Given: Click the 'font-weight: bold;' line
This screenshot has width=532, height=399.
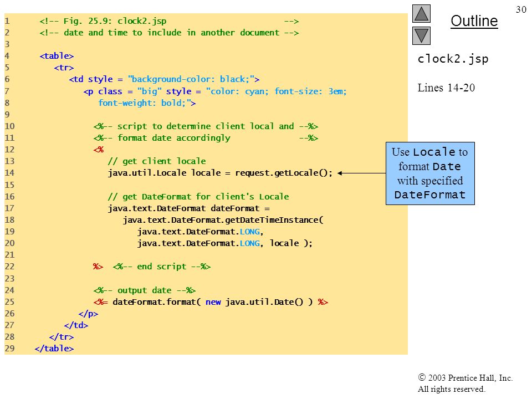Looking at the screenshot, I should click(x=147, y=103).
